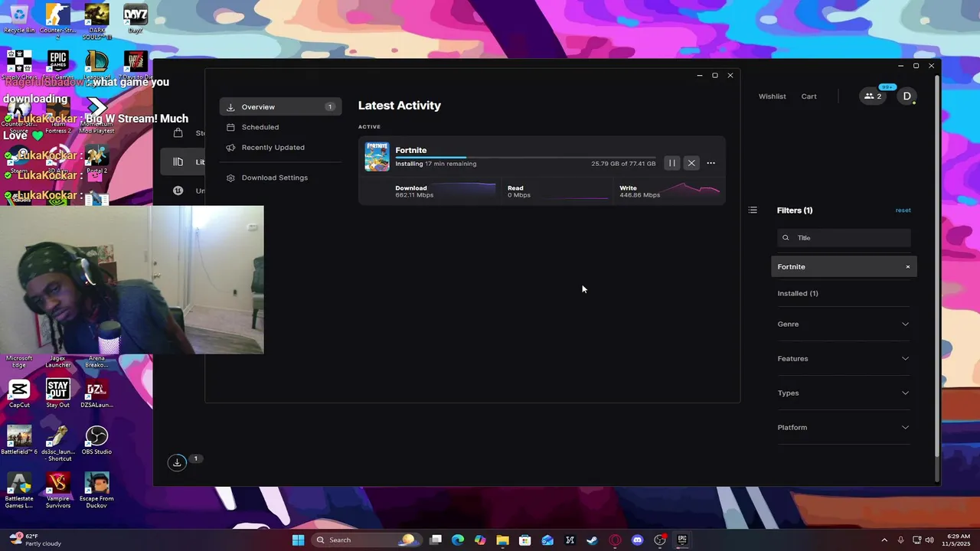Image resolution: width=980 pixels, height=551 pixels.
Task: Show hidden system tray icons
Action: 884,540
